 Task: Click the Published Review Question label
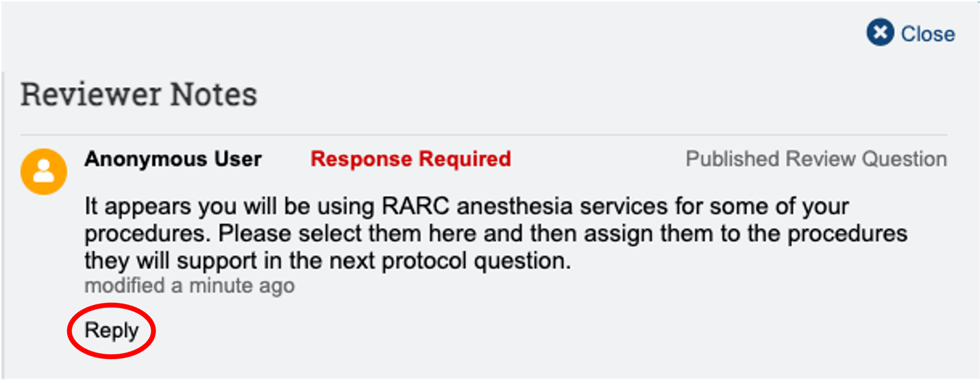coord(816,159)
